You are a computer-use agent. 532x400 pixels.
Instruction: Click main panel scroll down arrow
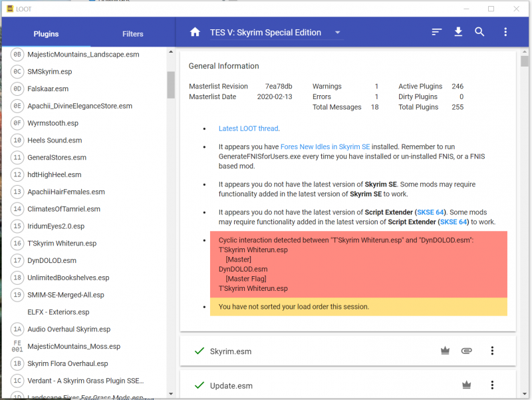coord(525,394)
